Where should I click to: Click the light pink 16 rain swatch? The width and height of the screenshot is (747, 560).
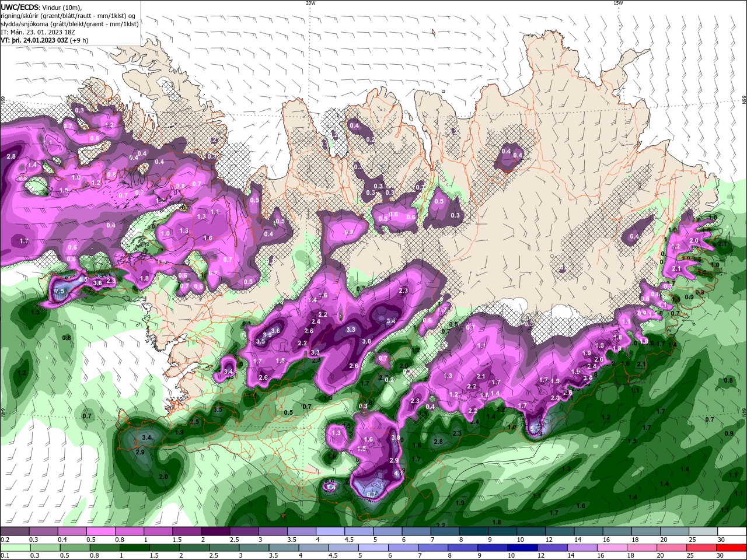tap(613, 548)
